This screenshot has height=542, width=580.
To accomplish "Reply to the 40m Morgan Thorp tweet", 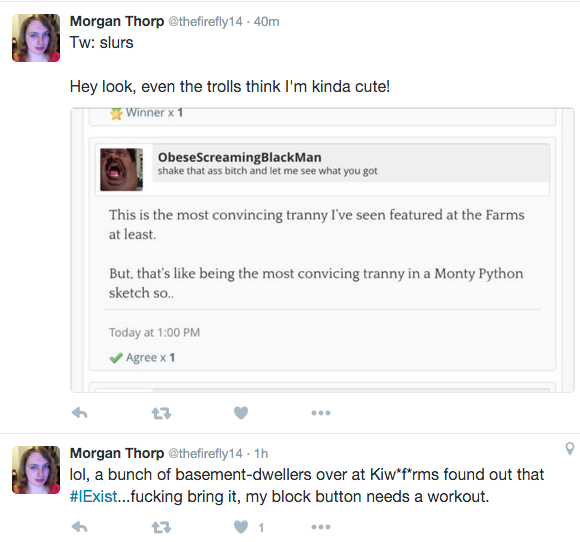I will [x=80, y=413].
